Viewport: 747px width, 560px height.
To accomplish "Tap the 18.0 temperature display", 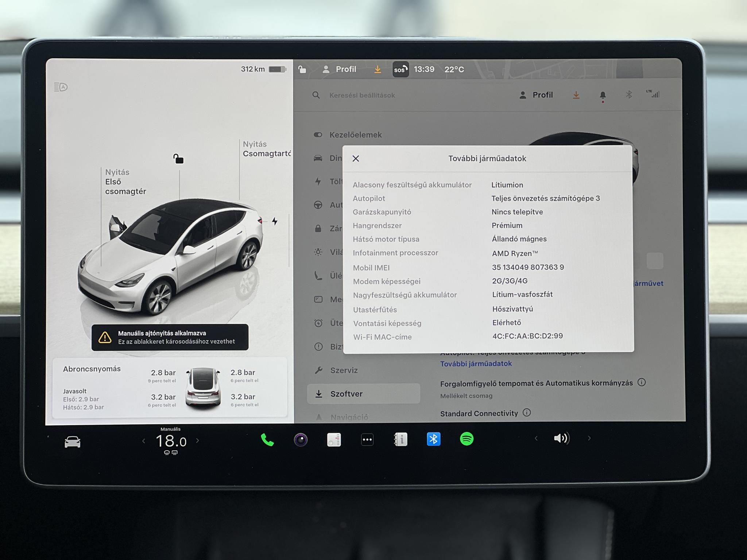I will tap(171, 442).
